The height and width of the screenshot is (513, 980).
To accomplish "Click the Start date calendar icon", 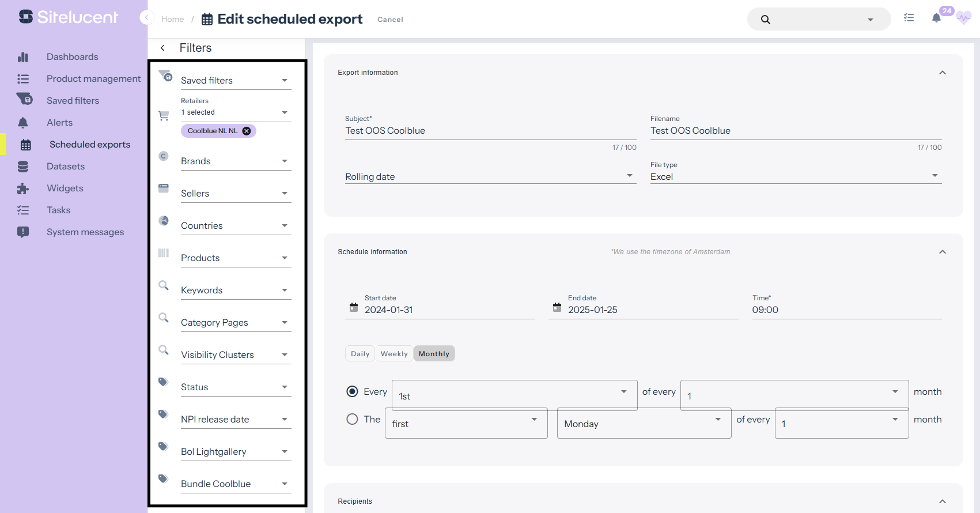I will [x=354, y=308].
